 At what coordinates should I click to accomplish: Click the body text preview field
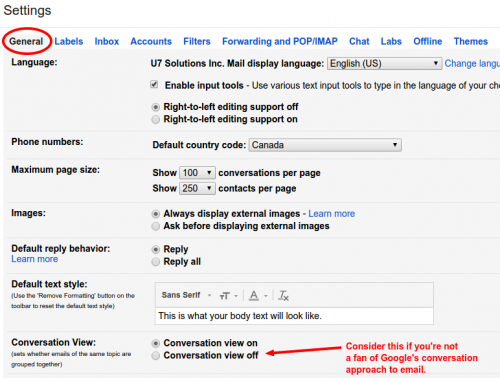294,316
